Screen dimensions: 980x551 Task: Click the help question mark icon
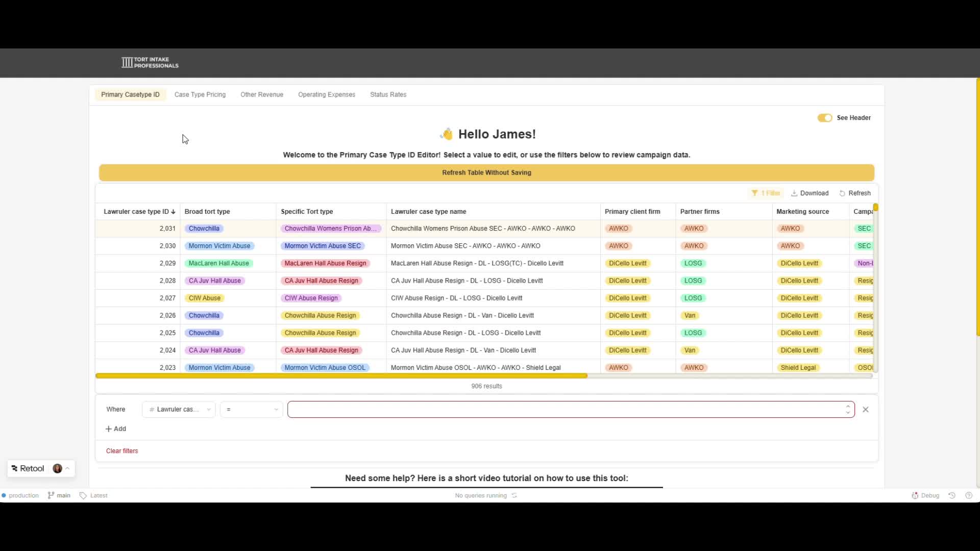pos(969,495)
